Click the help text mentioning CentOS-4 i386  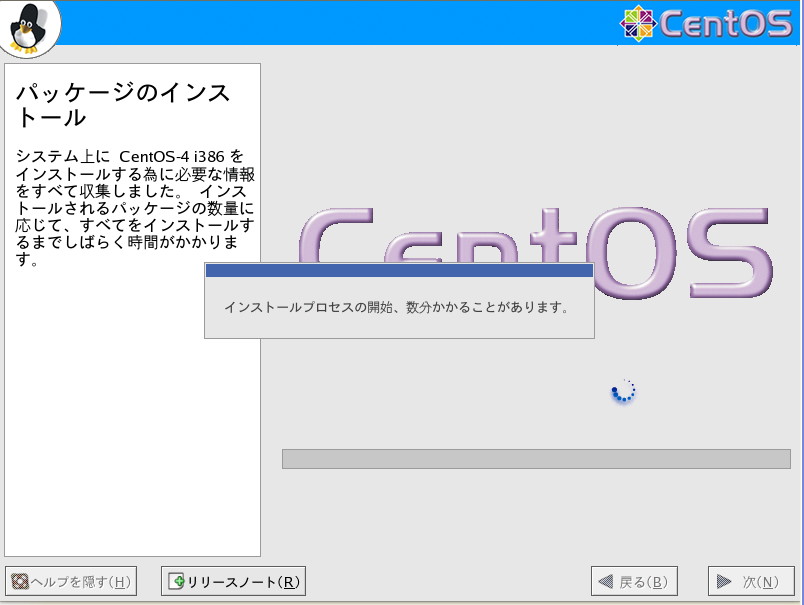click(x=135, y=208)
